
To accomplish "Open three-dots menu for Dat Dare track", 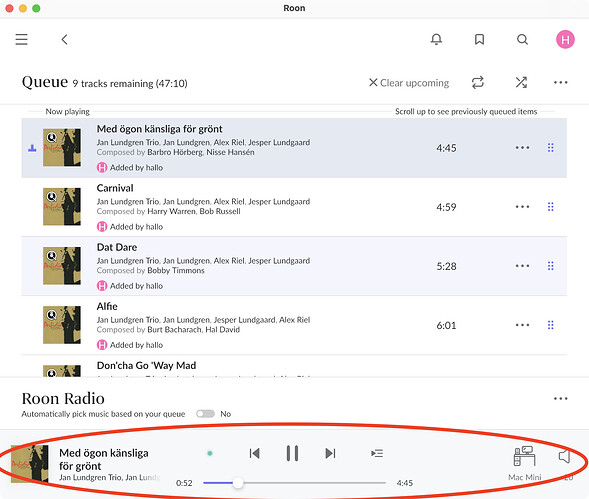I will tap(522, 266).
